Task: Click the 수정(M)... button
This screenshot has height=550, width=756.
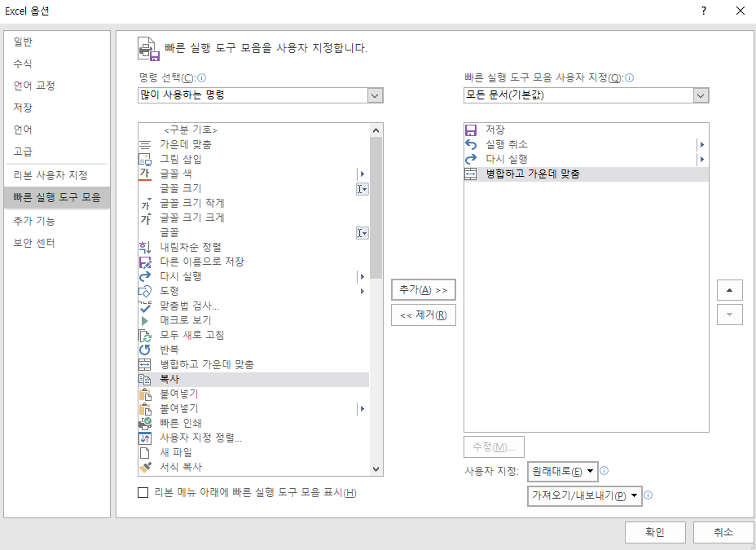Action: [494, 447]
